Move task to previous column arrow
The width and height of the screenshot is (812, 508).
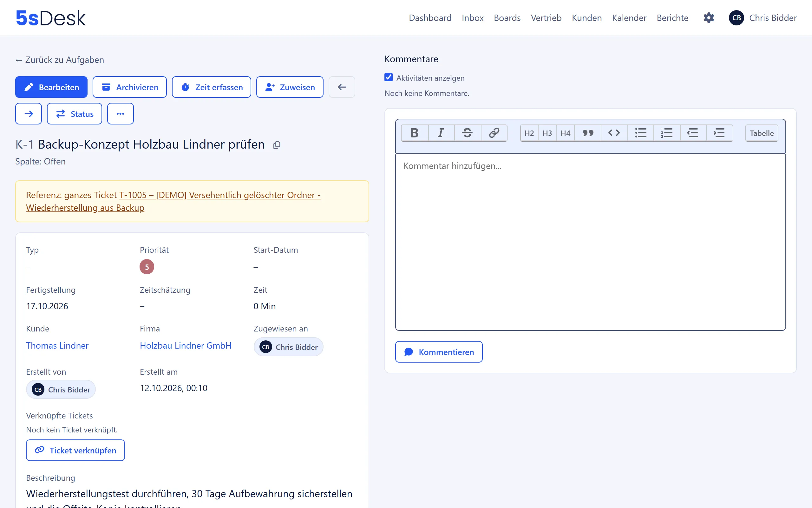coord(342,87)
